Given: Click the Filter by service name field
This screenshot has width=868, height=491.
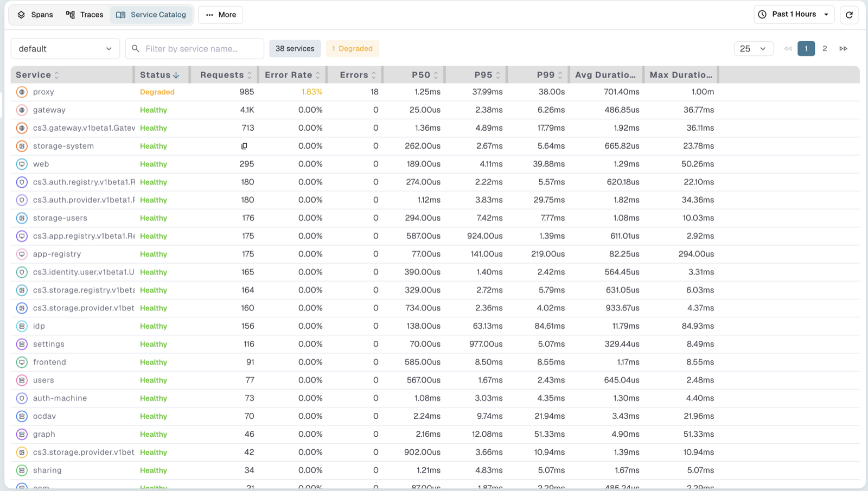Looking at the screenshot, I should (x=195, y=49).
